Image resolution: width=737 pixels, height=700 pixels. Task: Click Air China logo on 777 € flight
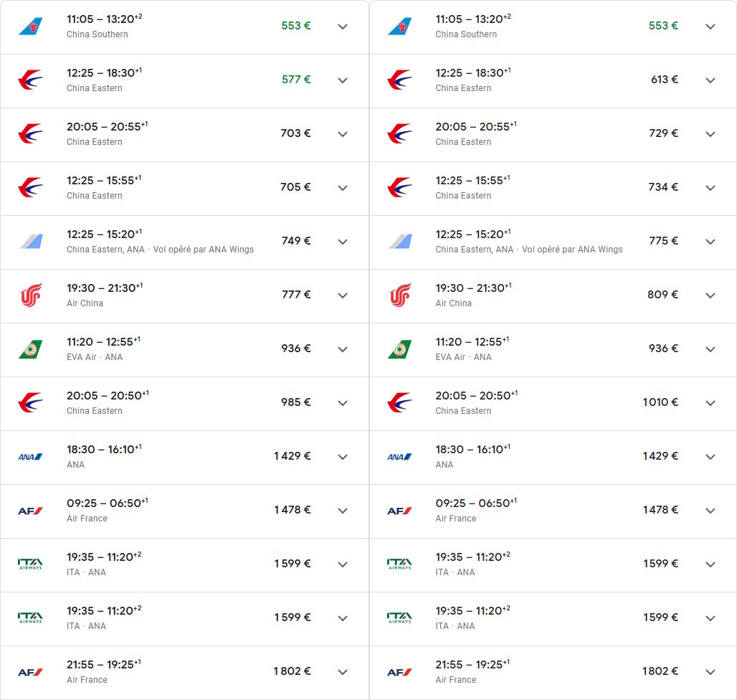(x=31, y=295)
